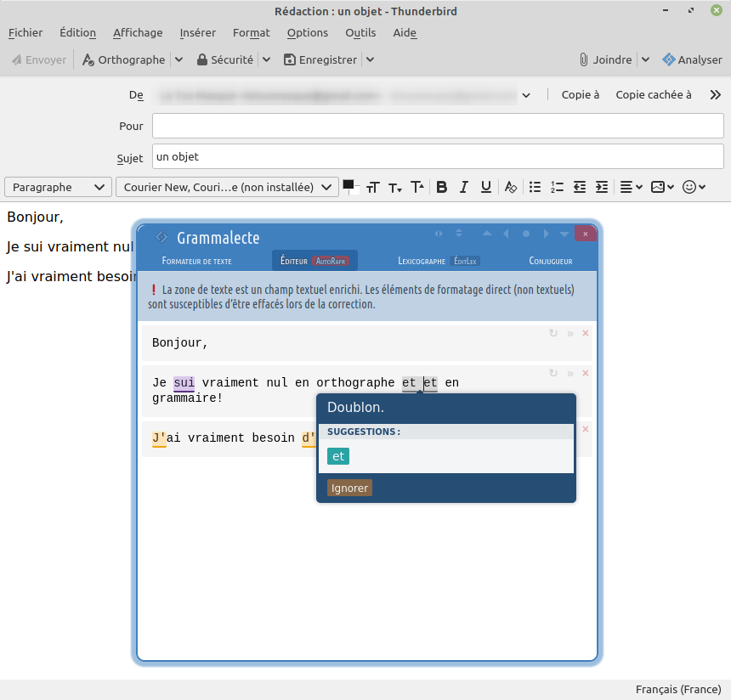Refresh the 'Bonjour,' paragraph analysis

coord(553,333)
